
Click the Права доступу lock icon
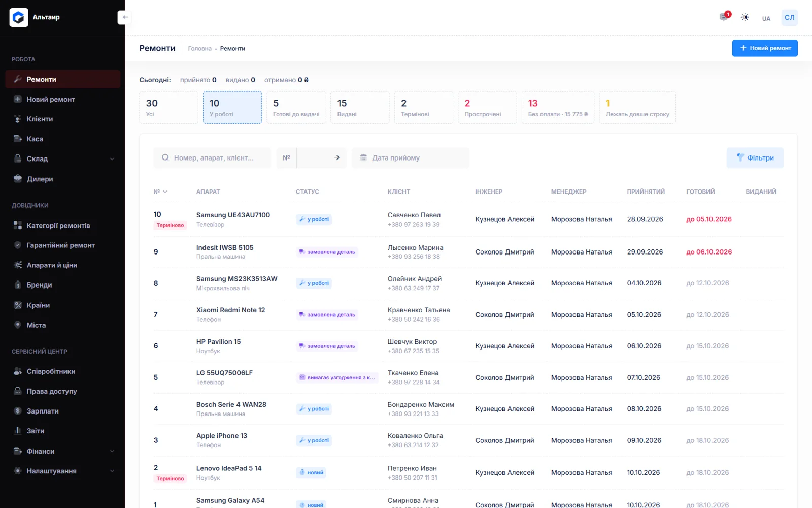(18, 391)
